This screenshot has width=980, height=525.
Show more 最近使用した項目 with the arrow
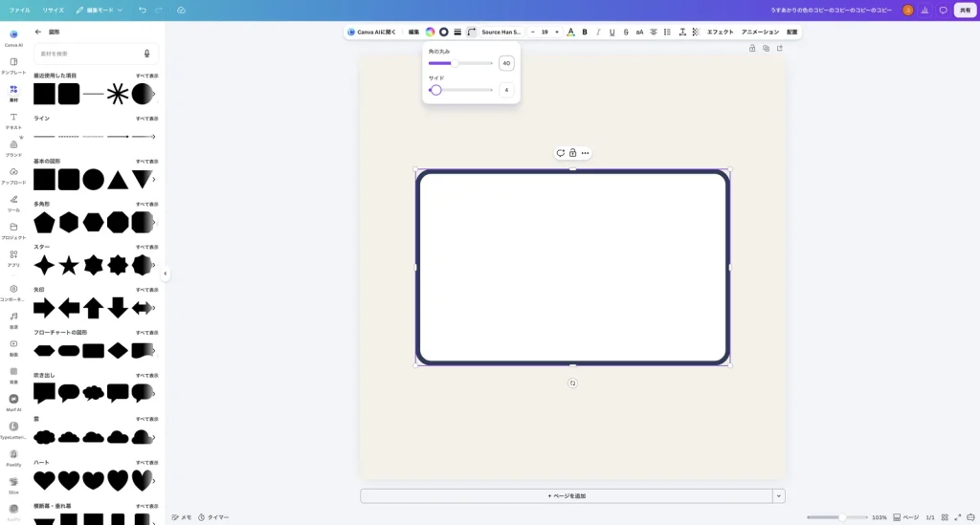click(x=154, y=95)
